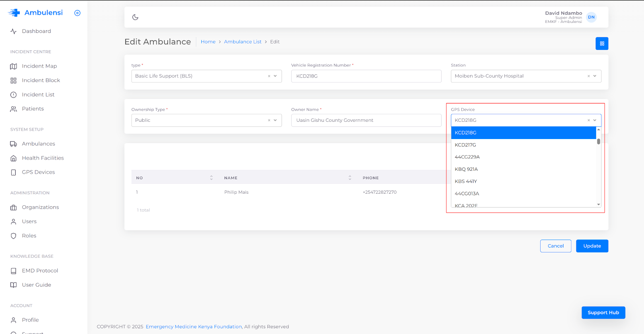Image resolution: width=644 pixels, height=334 pixels.
Task: Click the Ambulance List breadcrumb link
Action: coord(242,42)
